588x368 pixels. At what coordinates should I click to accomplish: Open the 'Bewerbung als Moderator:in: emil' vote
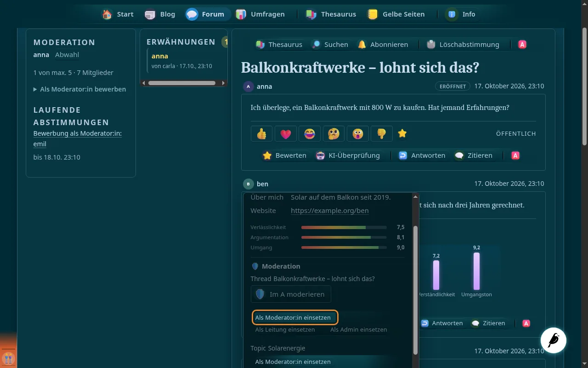(x=78, y=138)
